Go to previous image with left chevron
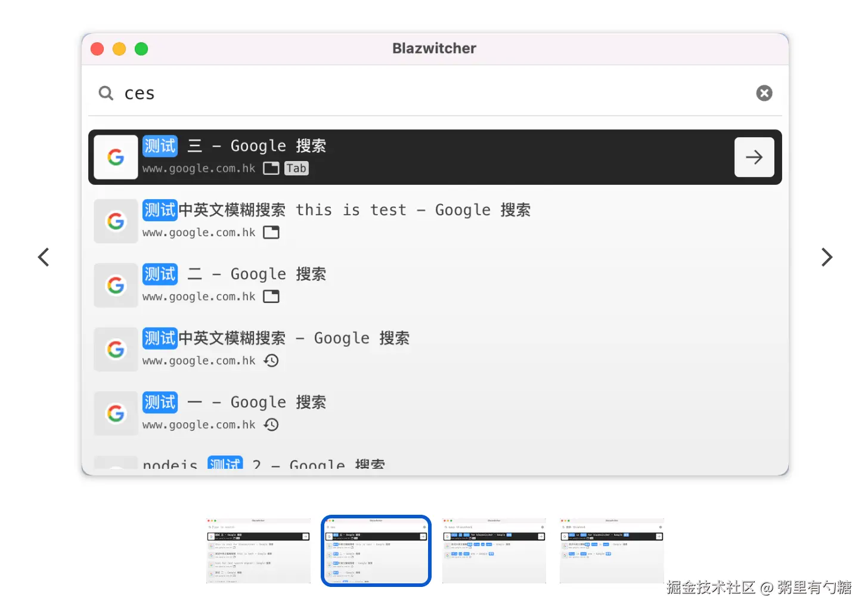 coord(44,257)
